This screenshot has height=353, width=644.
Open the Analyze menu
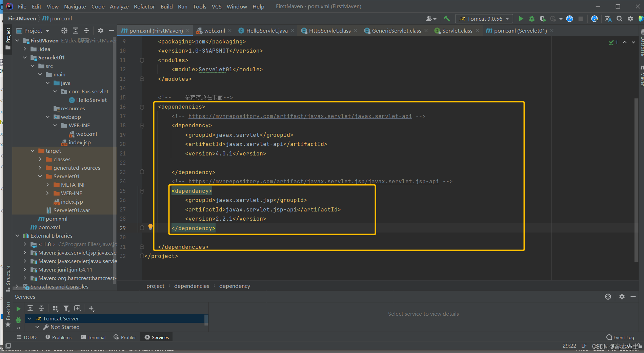point(119,6)
